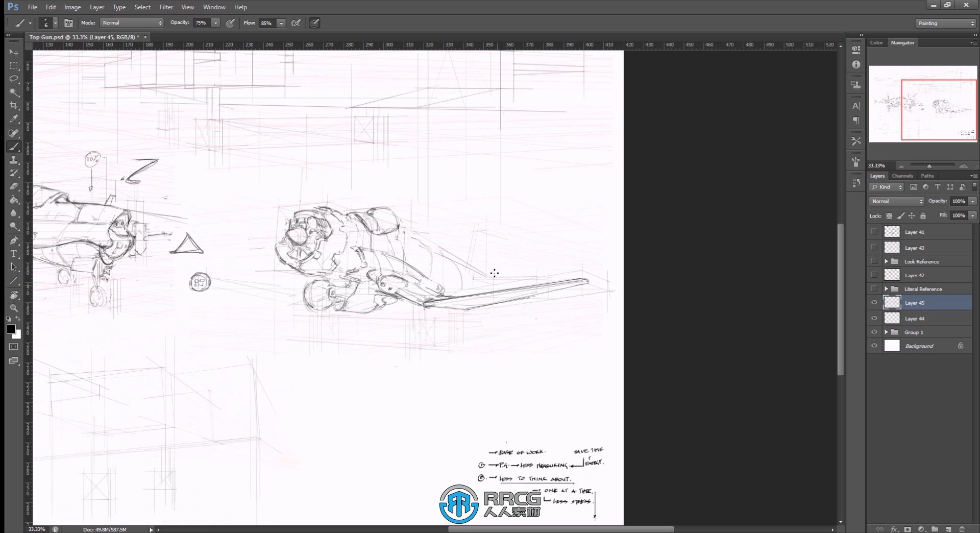Select the Eyedropper tool

(14, 119)
